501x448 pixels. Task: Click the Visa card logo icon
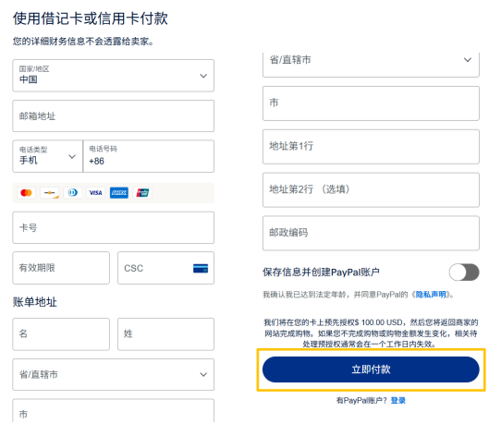point(96,193)
